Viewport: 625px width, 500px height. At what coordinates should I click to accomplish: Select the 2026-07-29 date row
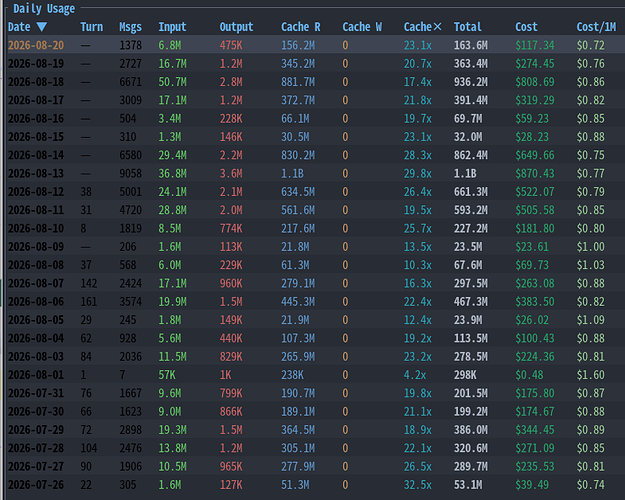[x=316, y=430]
